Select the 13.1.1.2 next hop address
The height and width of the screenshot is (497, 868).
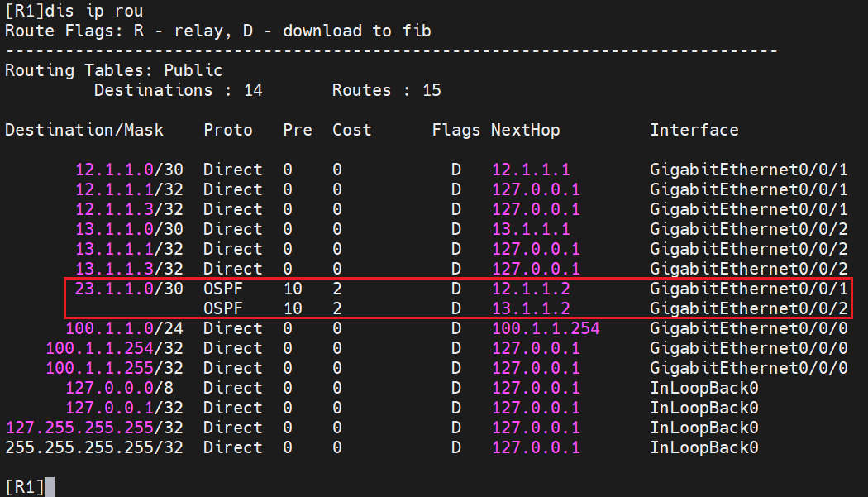coord(531,308)
